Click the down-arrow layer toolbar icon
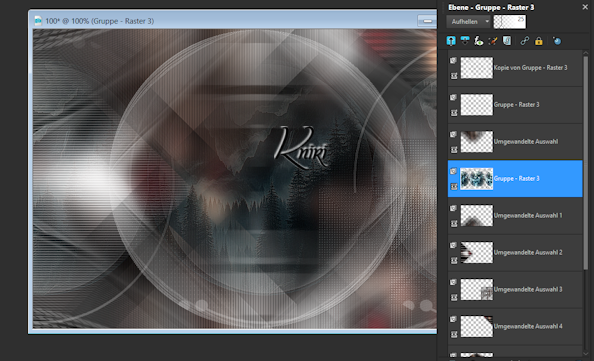This screenshot has width=594, height=361. [465, 41]
